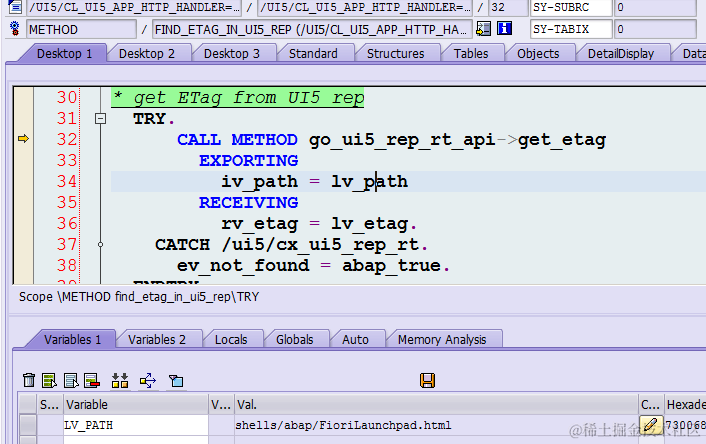Click the list icon at the top-left header

click(14, 6)
